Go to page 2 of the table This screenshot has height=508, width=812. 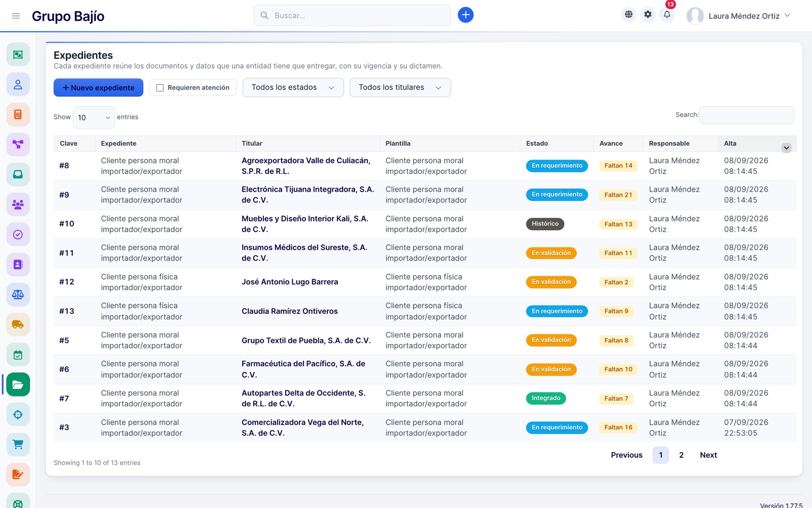[681, 455]
